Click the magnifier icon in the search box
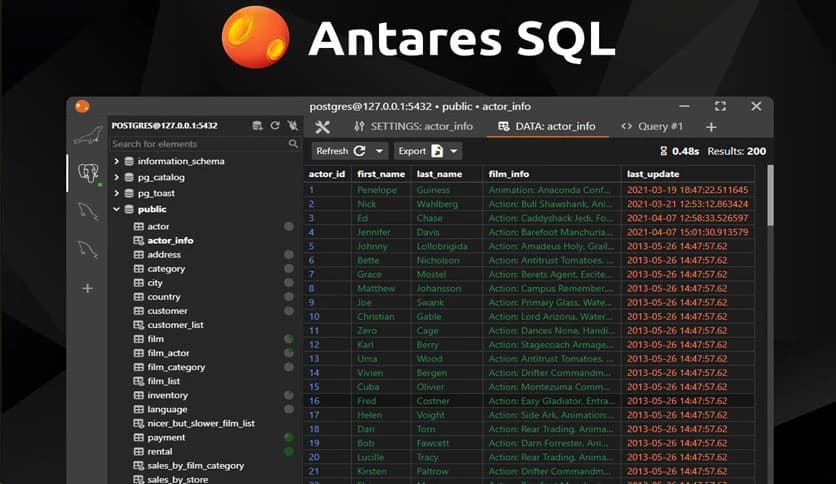 pos(293,144)
